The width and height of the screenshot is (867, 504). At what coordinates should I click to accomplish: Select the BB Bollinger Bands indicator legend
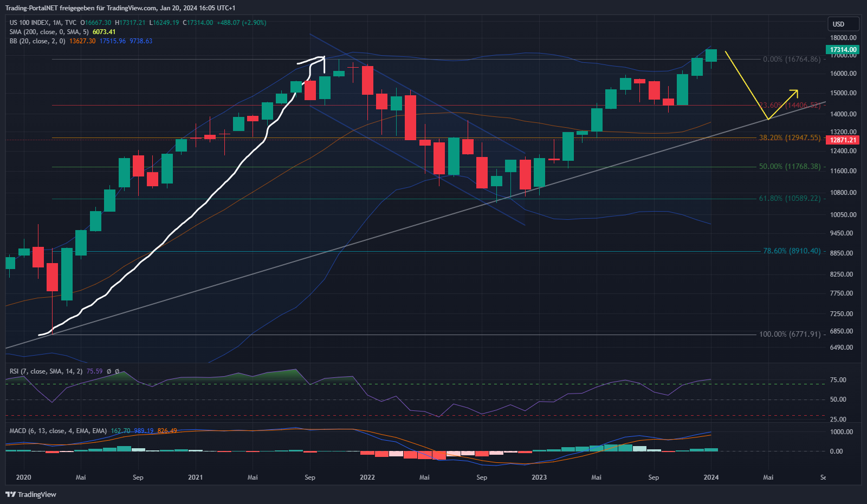(37, 41)
